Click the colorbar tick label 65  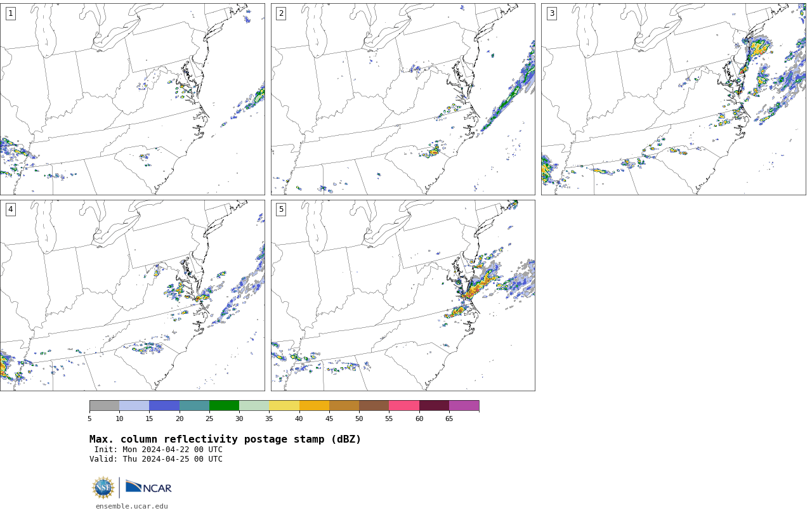449,419
